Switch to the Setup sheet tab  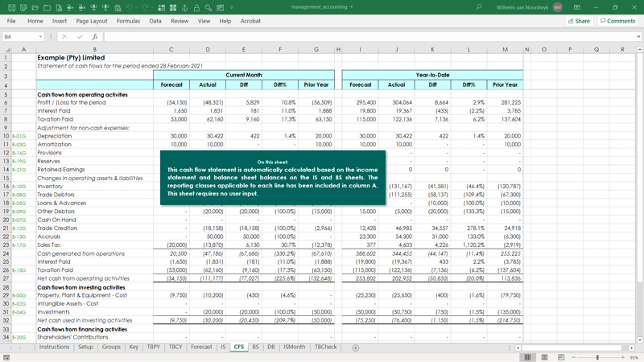click(85, 347)
